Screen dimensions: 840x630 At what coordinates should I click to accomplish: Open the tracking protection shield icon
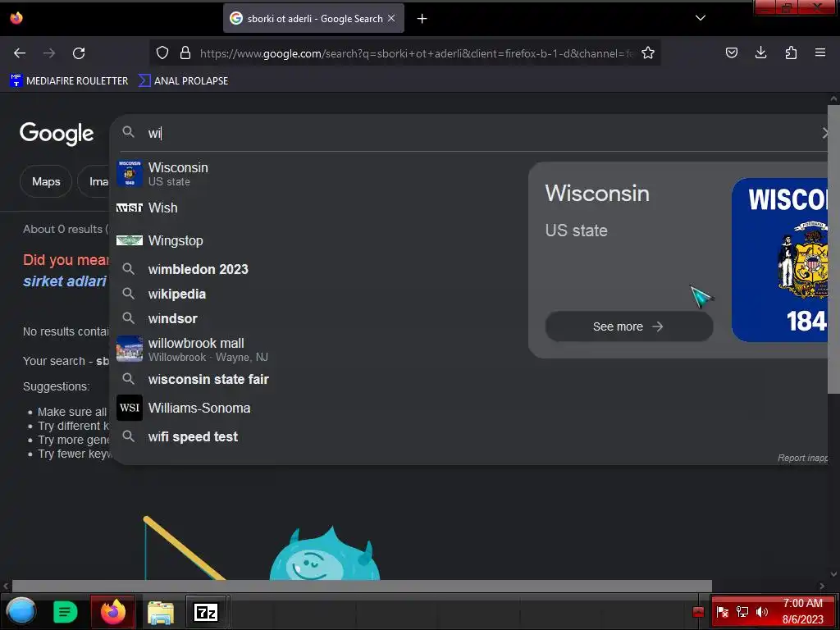pos(162,52)
